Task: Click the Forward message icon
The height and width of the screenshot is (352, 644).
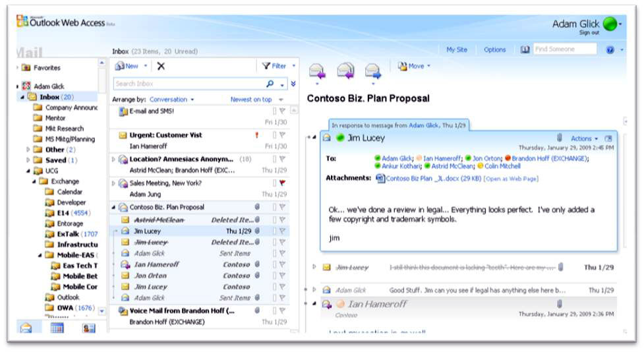Action: click(373, 71)
